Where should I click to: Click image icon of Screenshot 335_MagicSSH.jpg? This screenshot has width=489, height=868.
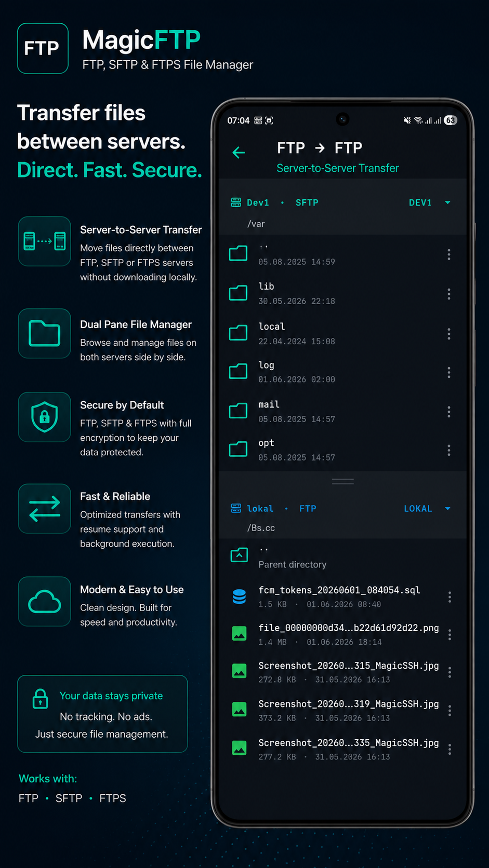239,748
